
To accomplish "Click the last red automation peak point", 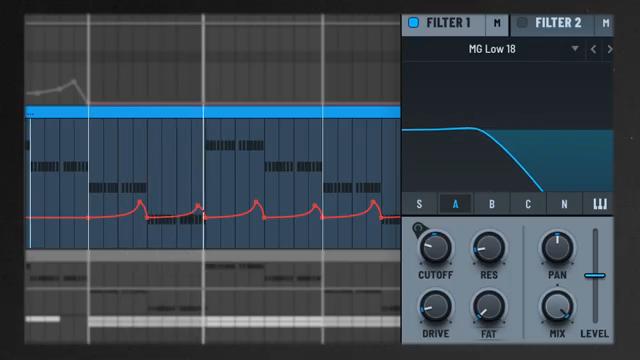I will [373, 202].
